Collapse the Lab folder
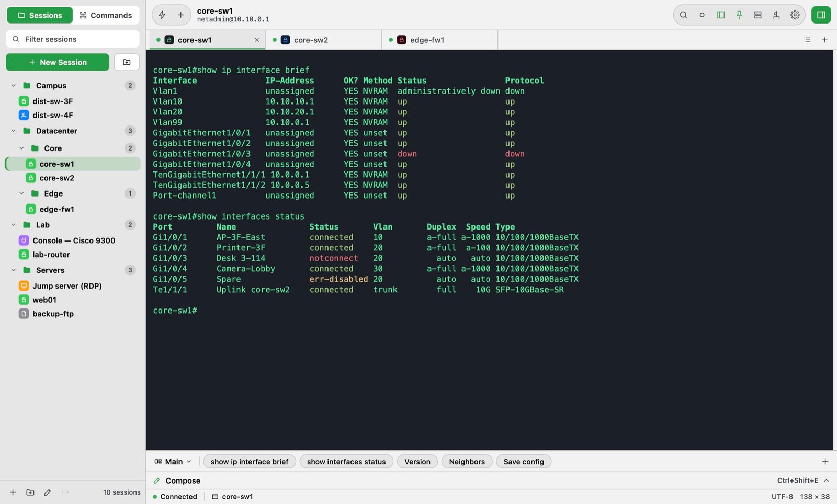Screen dimensions: 837x504 coord(14,225)
